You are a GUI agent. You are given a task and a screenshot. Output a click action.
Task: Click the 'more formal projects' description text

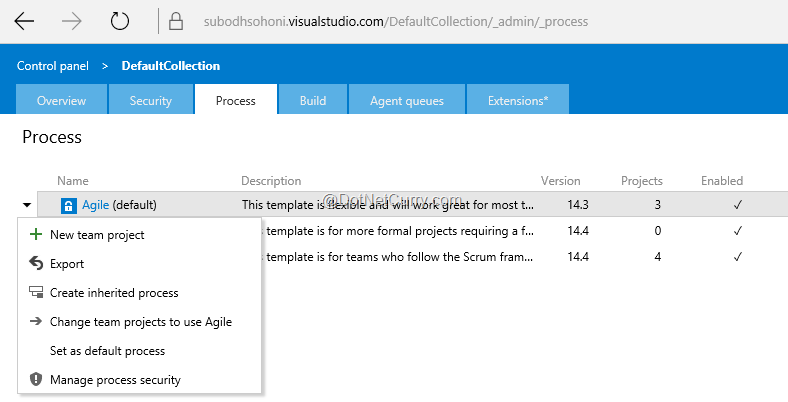(x=400, y=231)
